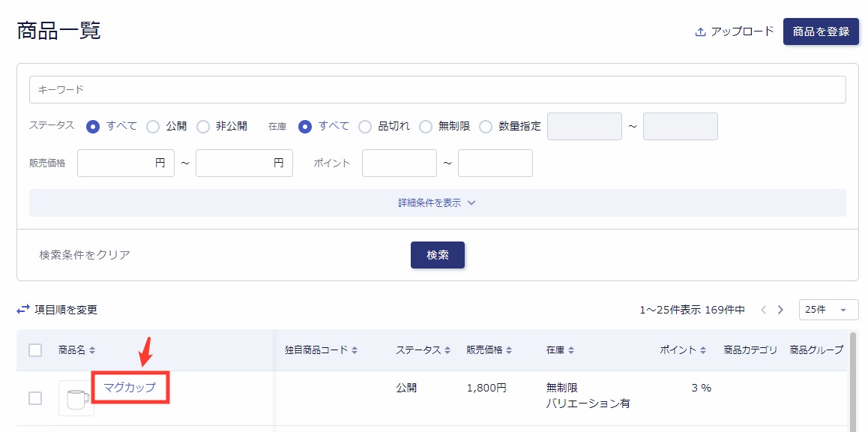Viewport: 868px width, 432px height.
Task: Select 非公開 status radio button
Action: tap(203, 127)
